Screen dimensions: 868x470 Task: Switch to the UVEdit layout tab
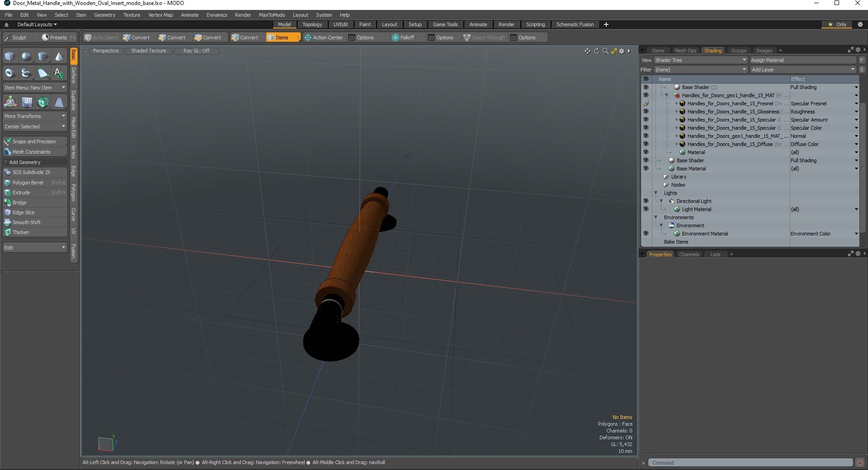[340, 24]
